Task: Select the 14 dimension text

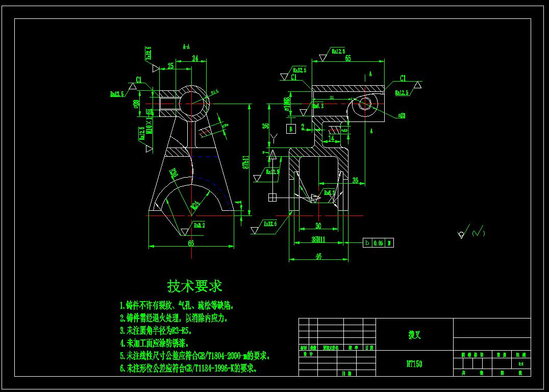Action: pos(331,138)
